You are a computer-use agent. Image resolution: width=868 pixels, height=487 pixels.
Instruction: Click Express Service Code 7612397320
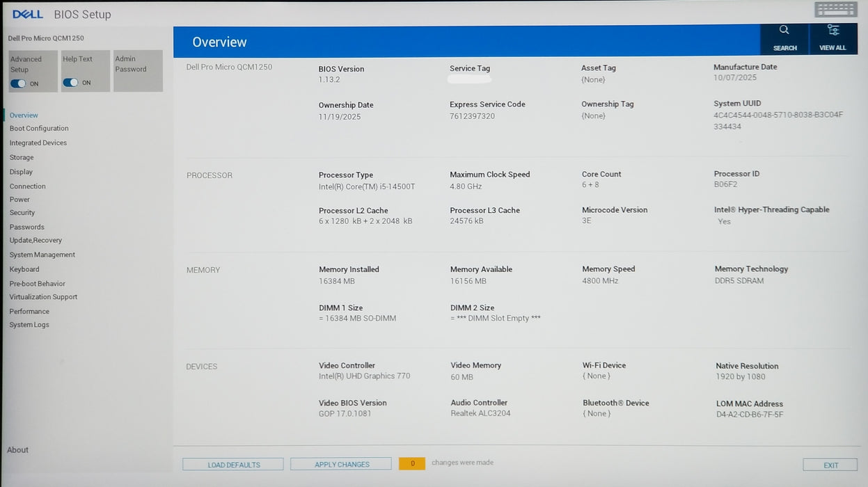pos(472,116)
